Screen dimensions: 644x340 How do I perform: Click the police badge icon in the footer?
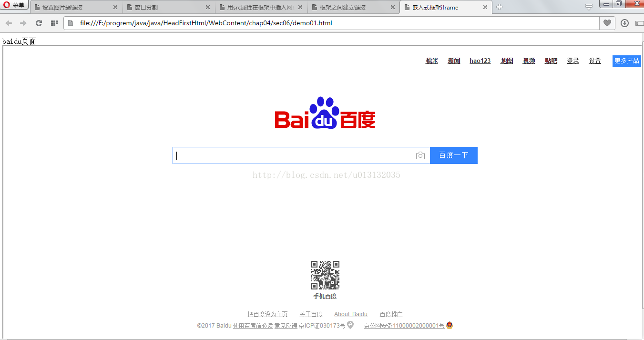(449, 325)
